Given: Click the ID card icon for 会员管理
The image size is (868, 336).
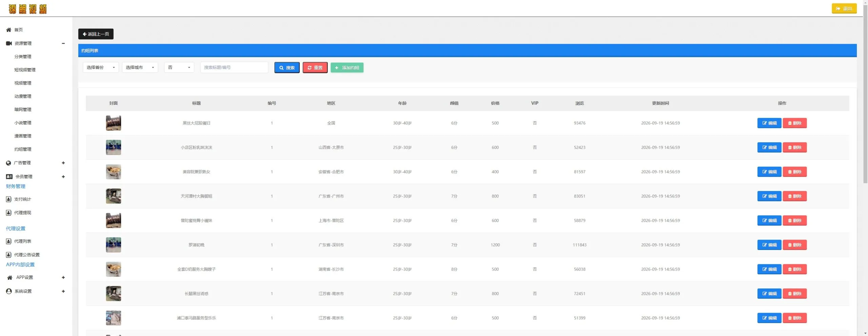Looking at the screenshot, I should (9, 176).
